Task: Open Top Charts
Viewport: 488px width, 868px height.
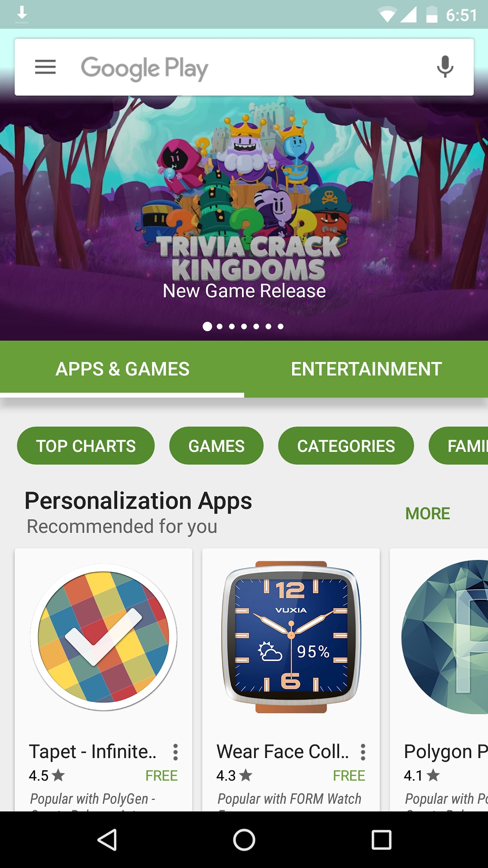Action: [x=86, y=446]
